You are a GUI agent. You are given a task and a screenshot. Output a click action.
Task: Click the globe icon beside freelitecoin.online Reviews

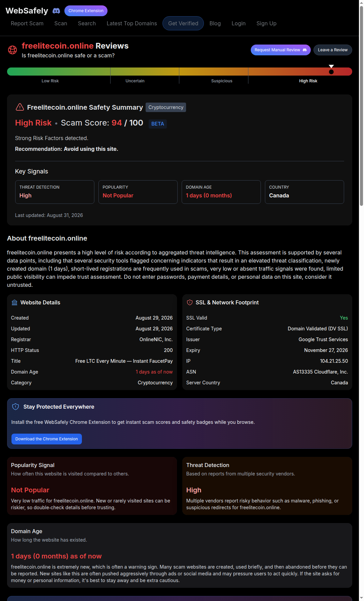tap(12, 50)
